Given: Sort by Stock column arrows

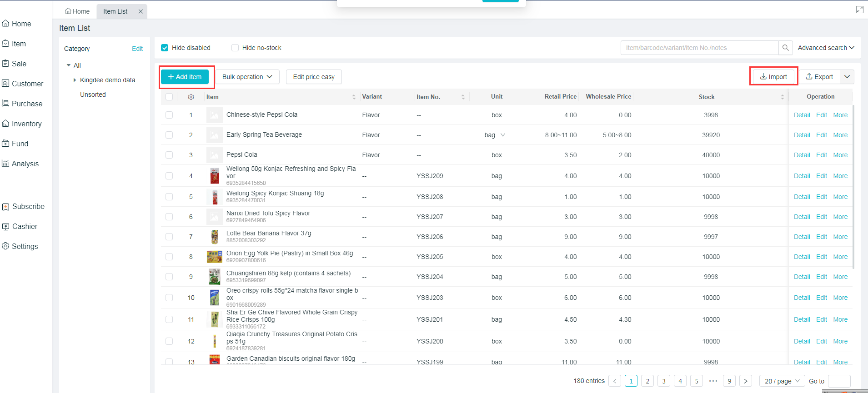Looking at the screenshot, I should coord(782,97).
